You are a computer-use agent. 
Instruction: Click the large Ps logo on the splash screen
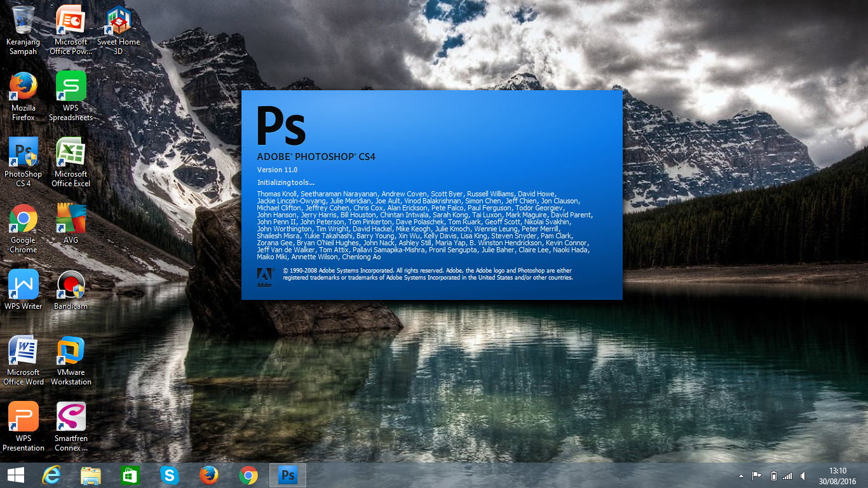(x=281, y=126)
